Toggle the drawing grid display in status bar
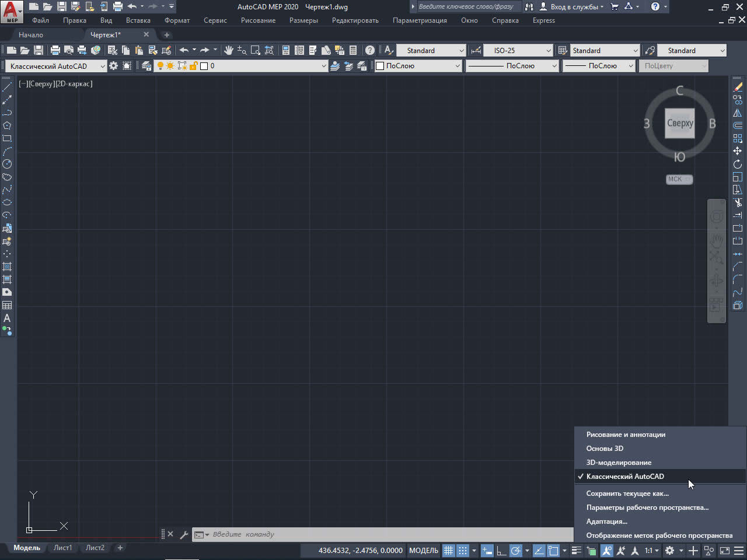 coord(448,550)
